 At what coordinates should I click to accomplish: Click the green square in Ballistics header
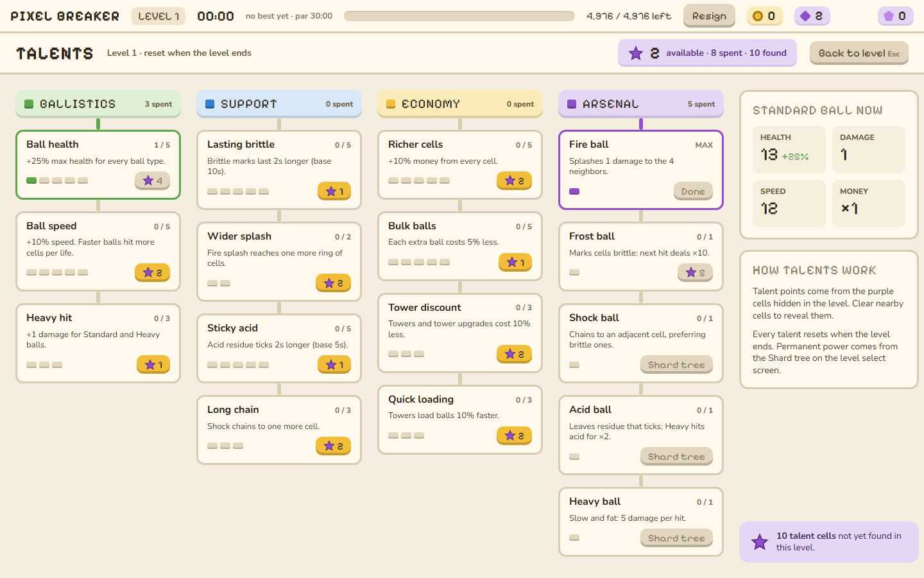coord(29,104)
